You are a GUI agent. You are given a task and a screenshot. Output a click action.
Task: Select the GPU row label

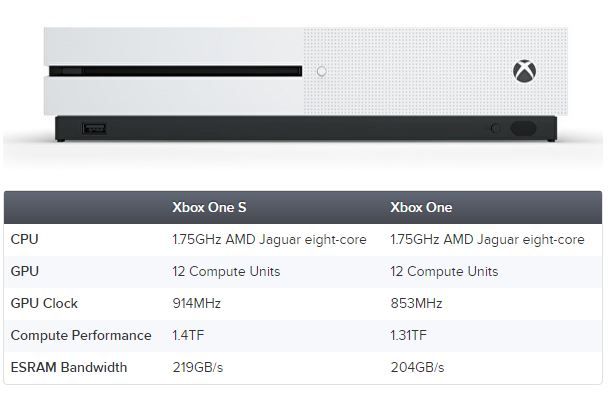25,271
